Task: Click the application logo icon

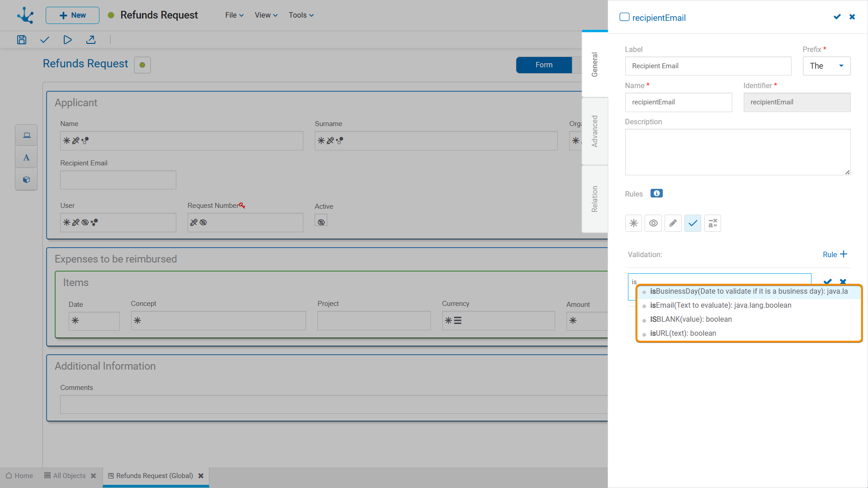Action: pos(25,15)
